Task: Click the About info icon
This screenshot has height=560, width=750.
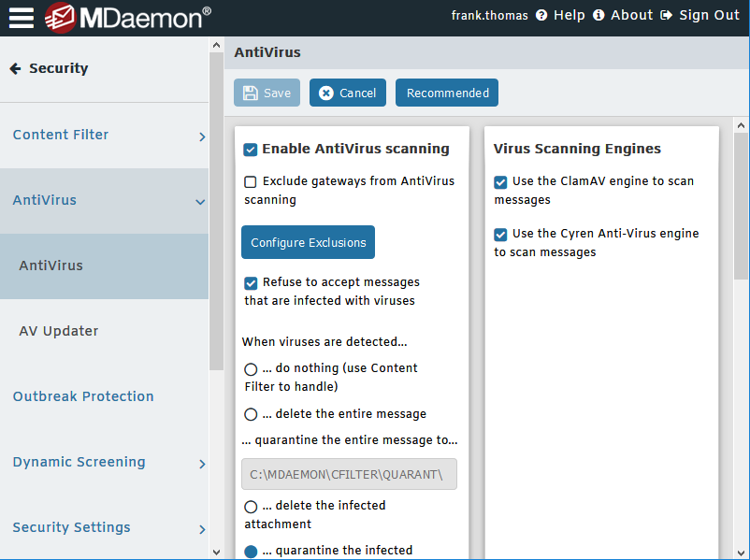Action: pyautogui.click(x=599, y=16)
